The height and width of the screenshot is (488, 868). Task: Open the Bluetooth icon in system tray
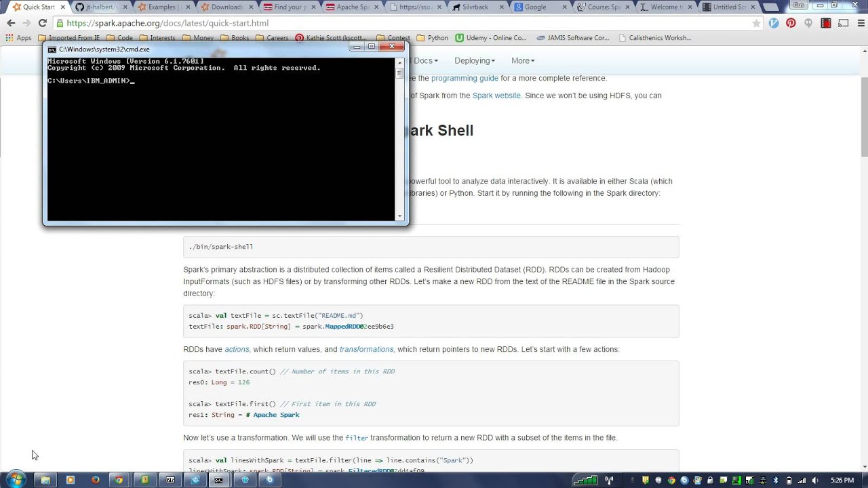(776, 480)
